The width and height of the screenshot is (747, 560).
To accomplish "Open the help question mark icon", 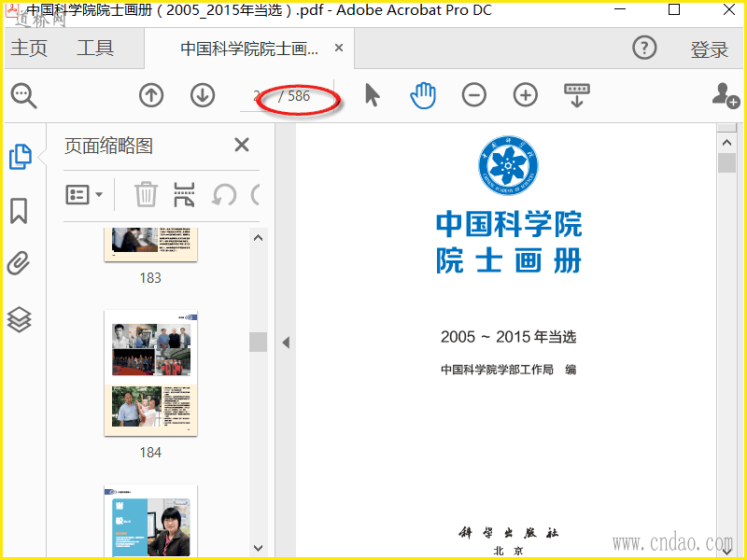I will (644, 48).
